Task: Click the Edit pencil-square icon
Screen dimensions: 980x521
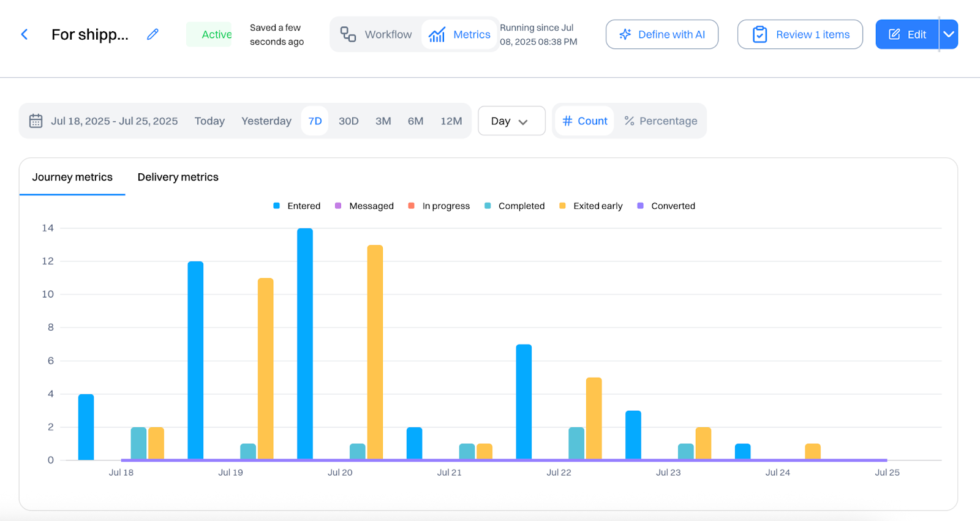Action: point(894,34)
